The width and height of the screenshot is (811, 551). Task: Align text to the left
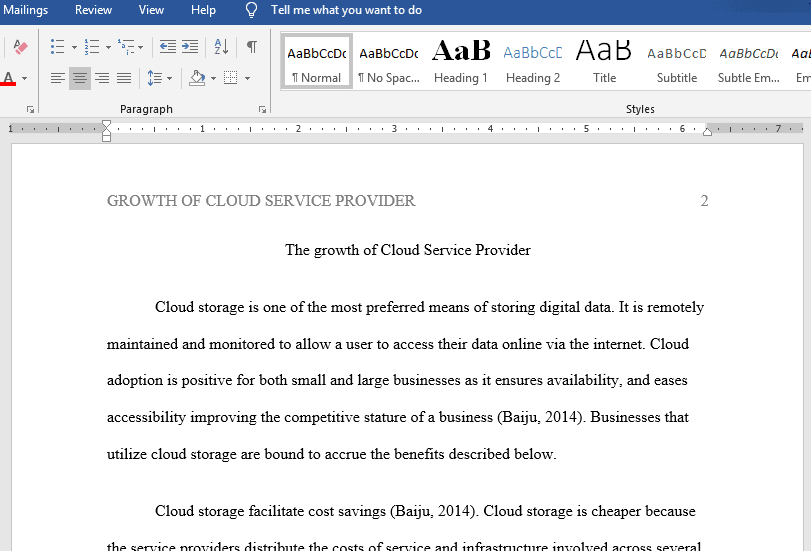coord(57,78)
